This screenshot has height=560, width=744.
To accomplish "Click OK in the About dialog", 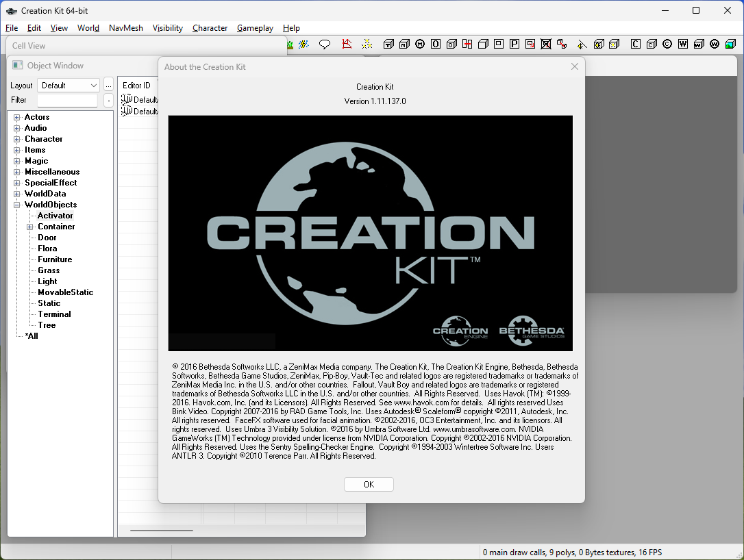I will coord(369,484).
